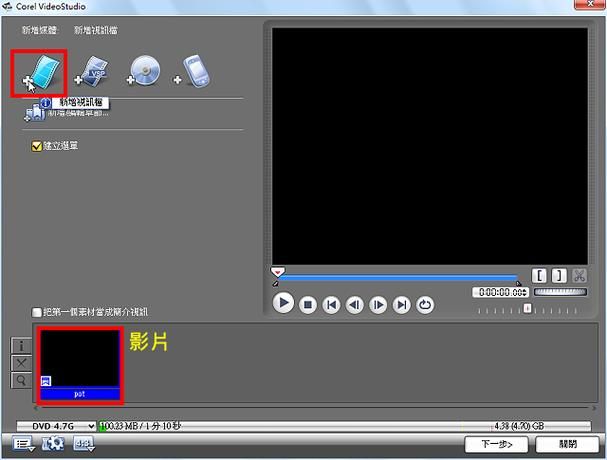Click the Add Video File filmstrip icon
607x460 pixels.
tap(45, 71)
